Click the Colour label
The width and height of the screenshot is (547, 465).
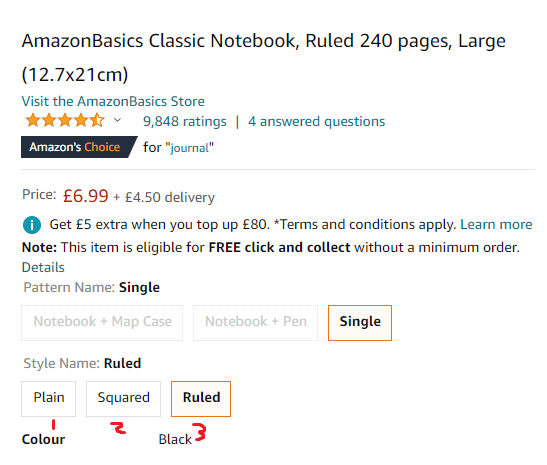(x=43, y=439)
